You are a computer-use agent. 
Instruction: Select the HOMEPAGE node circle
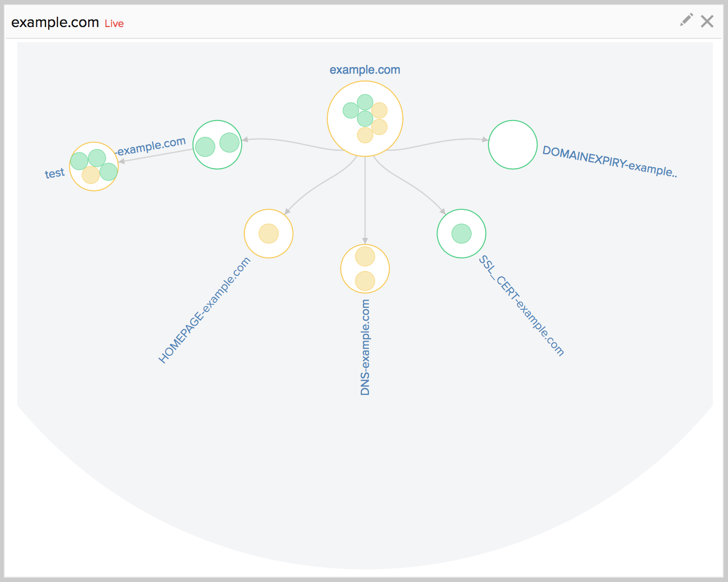[x=268, y=234]
